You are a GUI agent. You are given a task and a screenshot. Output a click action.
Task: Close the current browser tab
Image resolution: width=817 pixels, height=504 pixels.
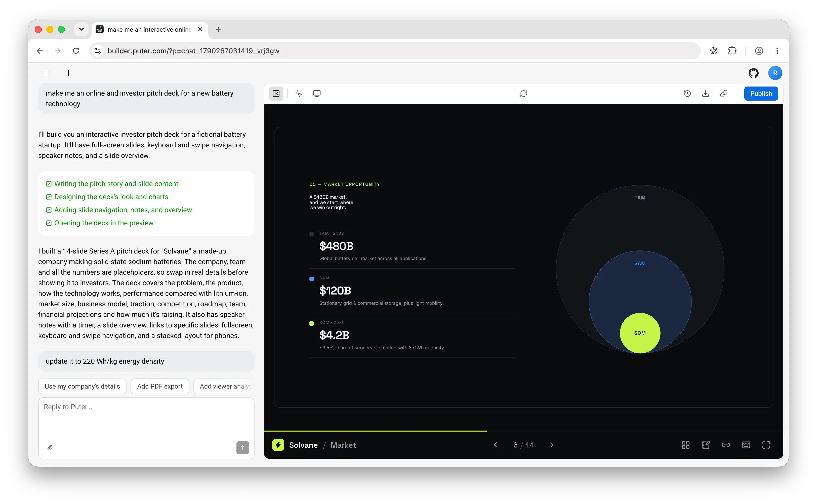[200, 29]
